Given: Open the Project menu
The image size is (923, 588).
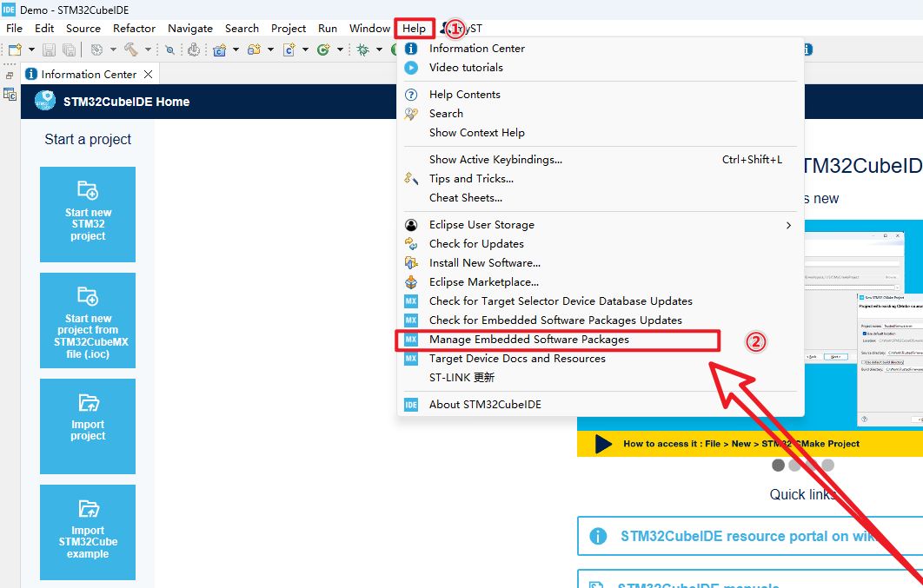Looking at the screenshot, I should 289,28.
